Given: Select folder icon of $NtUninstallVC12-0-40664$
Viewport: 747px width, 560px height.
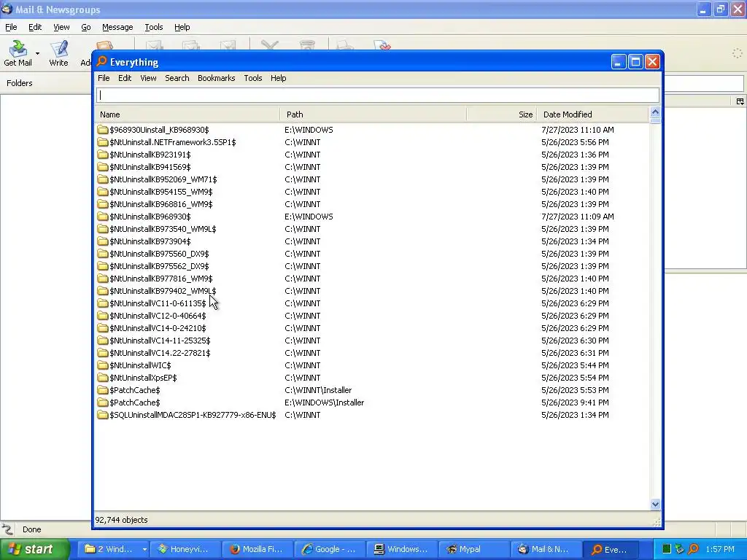Looking at the screenshot, I should [x=102, y=315].
